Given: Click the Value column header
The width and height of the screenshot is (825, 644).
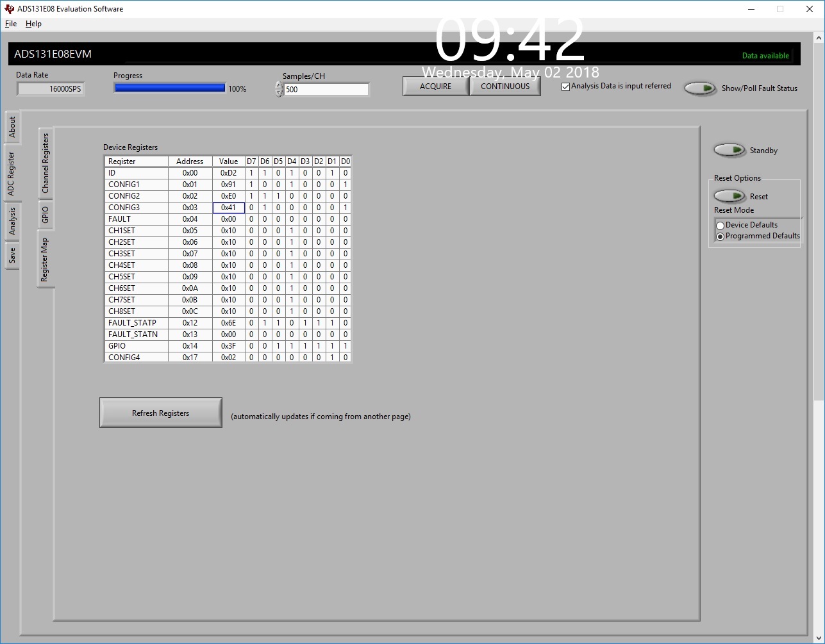Looking at the screenshot, I should tap(229, 161).
